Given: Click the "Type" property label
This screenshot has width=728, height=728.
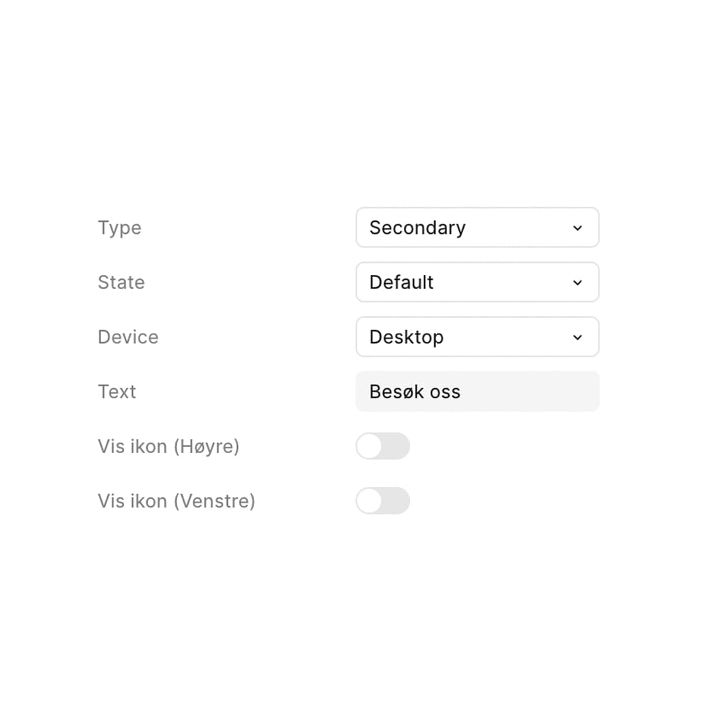Looking at the screenshot, I should [x=119, y=228].
